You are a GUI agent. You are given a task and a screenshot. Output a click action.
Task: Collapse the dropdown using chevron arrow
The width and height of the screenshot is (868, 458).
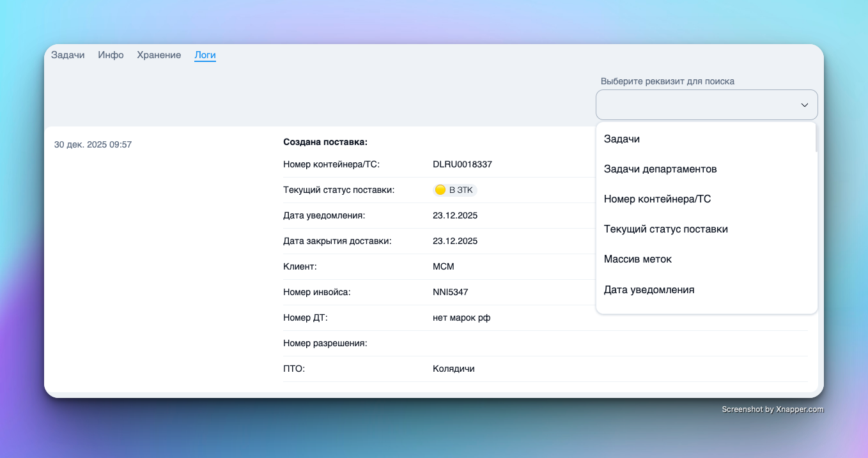(805, 105)
